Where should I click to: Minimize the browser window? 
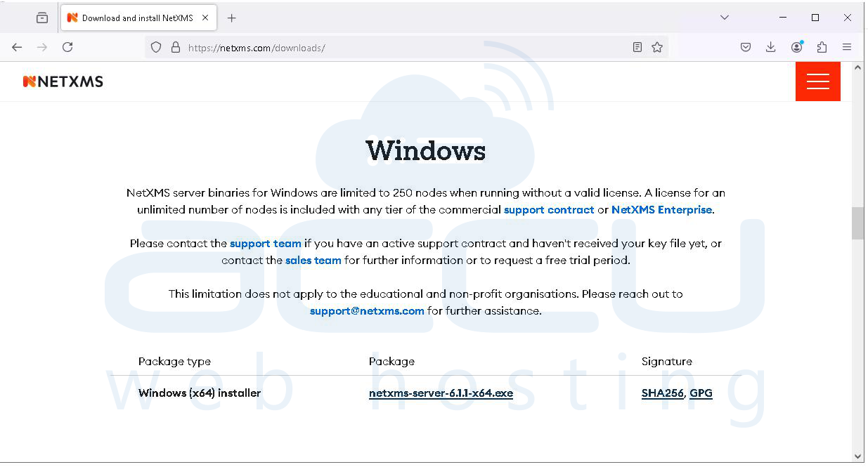click(x=784, y=18)
